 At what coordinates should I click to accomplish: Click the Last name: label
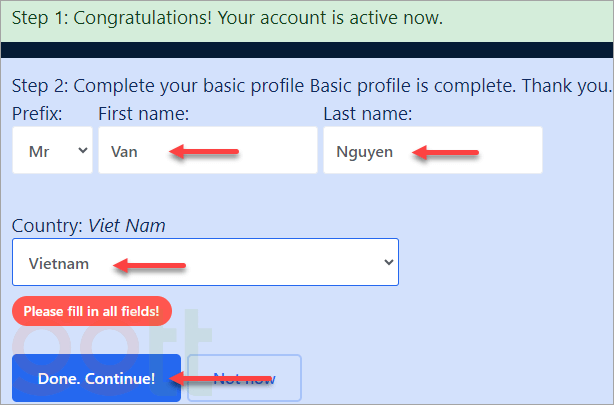point(368,114)
